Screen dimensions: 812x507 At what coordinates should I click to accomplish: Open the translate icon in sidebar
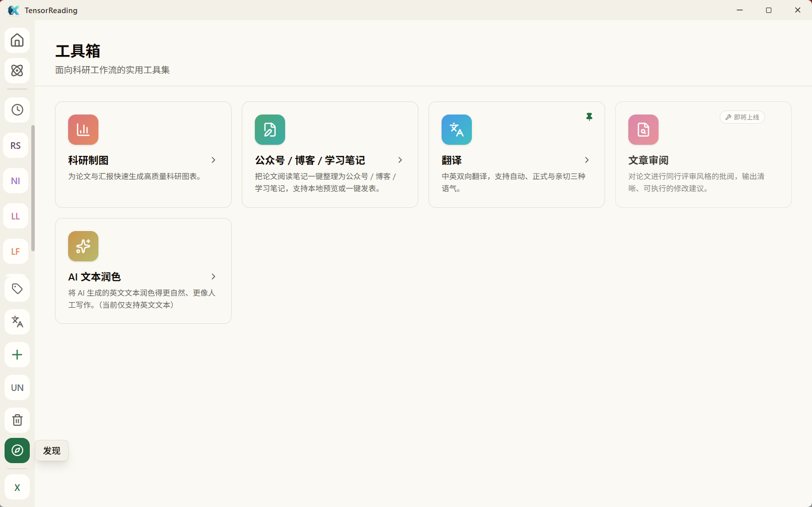[17, 322]
